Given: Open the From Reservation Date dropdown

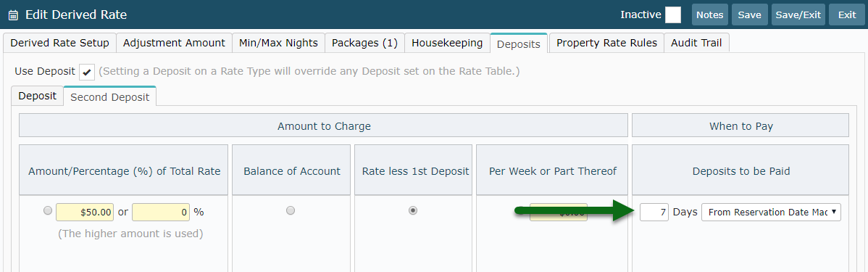Looking at the screenshot, I should [771, 213].
